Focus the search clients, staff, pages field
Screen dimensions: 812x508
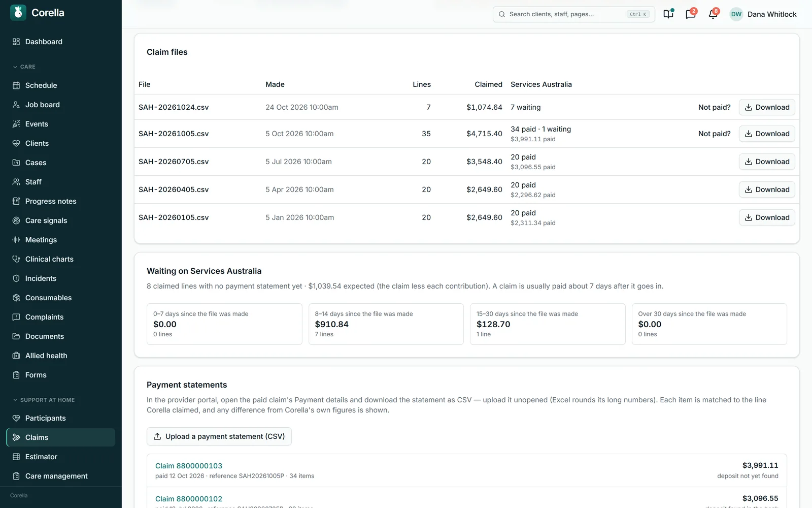click(x=573, y=14)
